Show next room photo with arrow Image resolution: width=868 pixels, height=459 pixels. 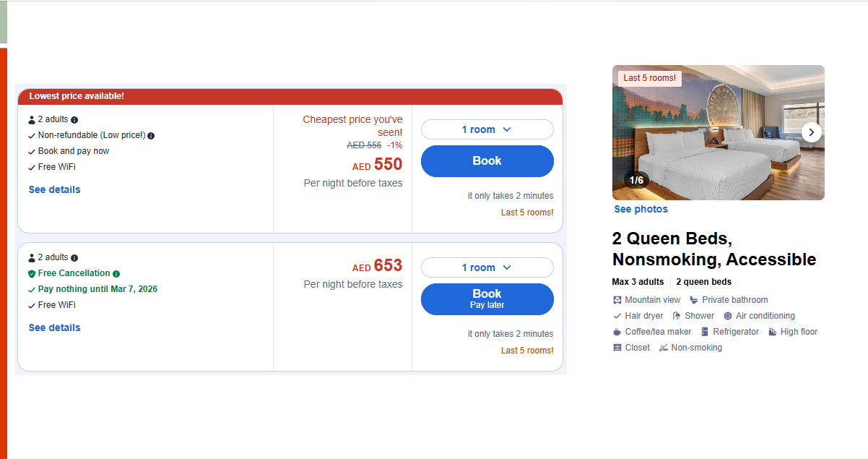812,132
